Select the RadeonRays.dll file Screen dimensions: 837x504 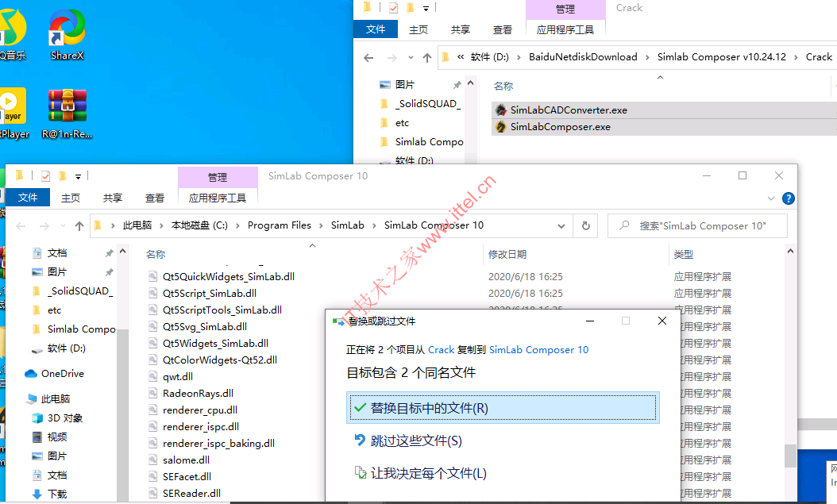198,393
